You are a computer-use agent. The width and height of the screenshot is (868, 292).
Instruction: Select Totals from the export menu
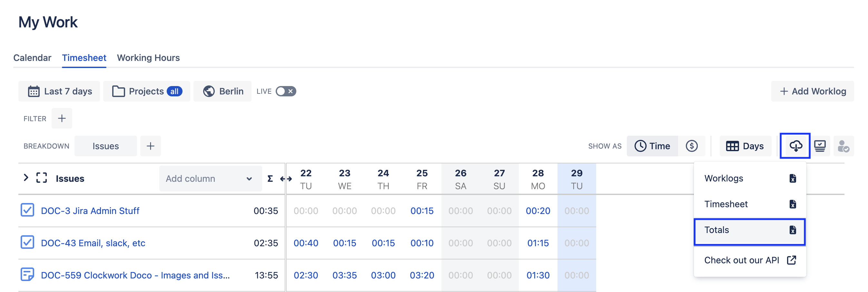(x=749, y=230)
